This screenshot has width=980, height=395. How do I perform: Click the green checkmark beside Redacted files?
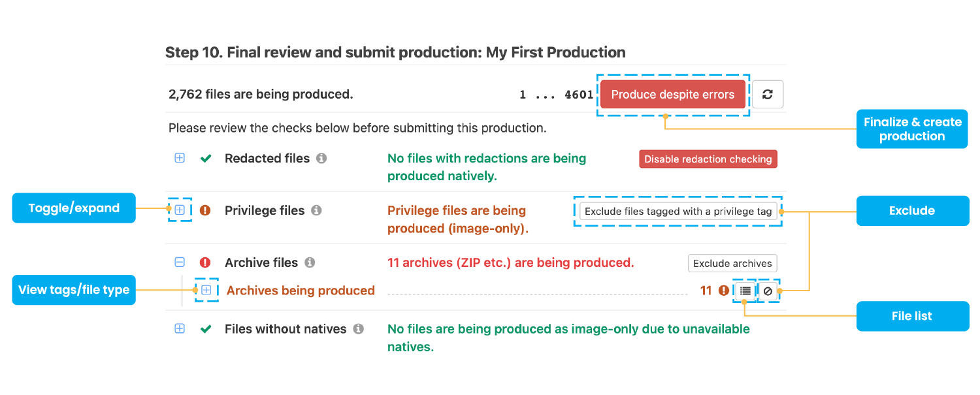tap(205, 158)
